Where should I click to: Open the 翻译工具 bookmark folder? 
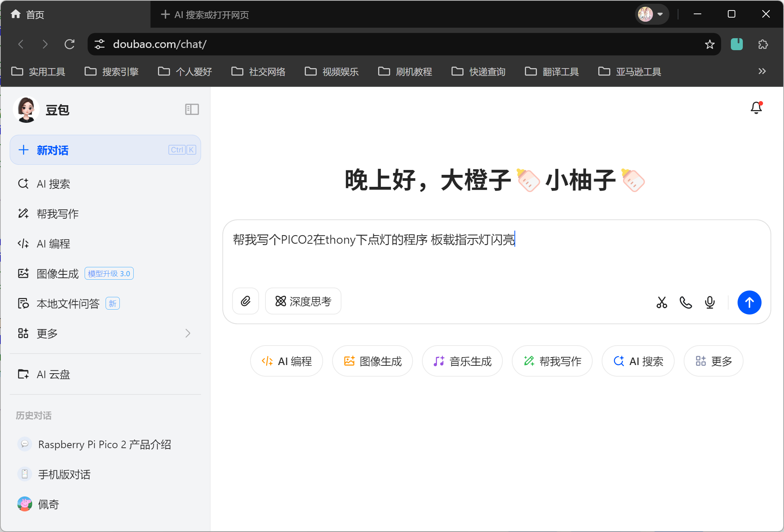(552, 71)
